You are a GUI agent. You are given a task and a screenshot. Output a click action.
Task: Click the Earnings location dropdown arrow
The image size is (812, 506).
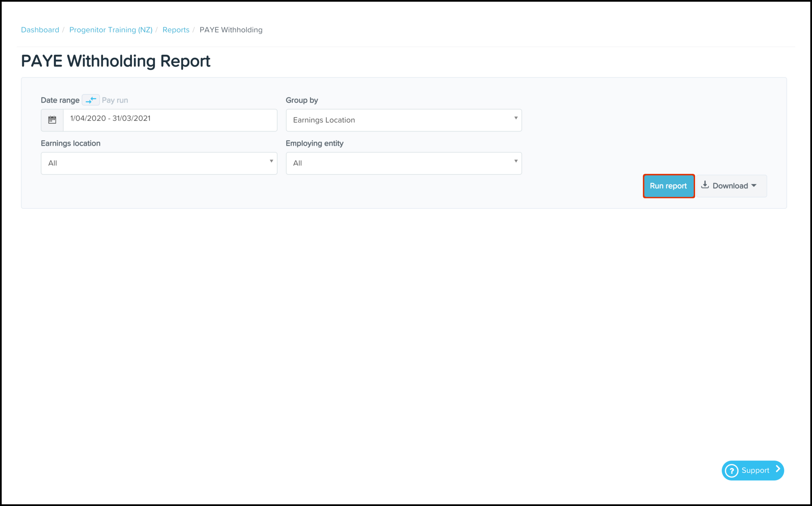271,161
